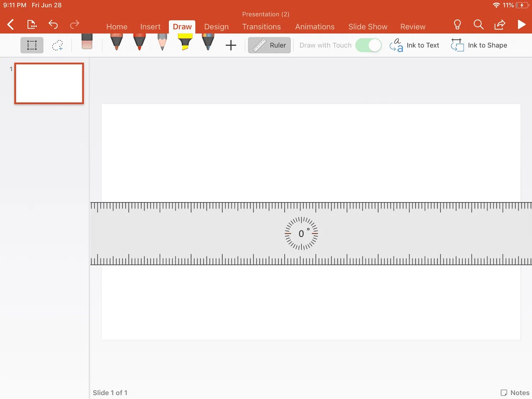Open the Transitions tab
The height and width of the screenshot is (399, 532).
click(x=261, y=27)
